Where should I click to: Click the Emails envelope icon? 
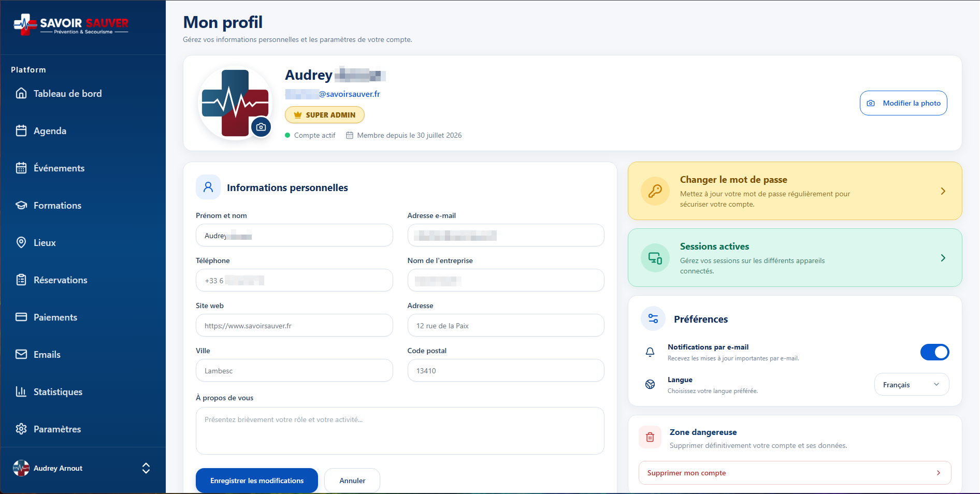[21, 354]
